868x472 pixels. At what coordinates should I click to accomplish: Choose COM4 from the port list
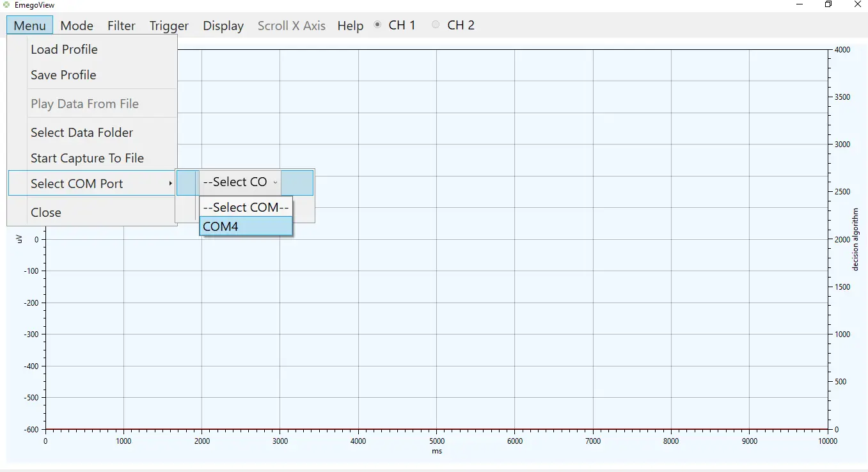click(x=246, y=226)
